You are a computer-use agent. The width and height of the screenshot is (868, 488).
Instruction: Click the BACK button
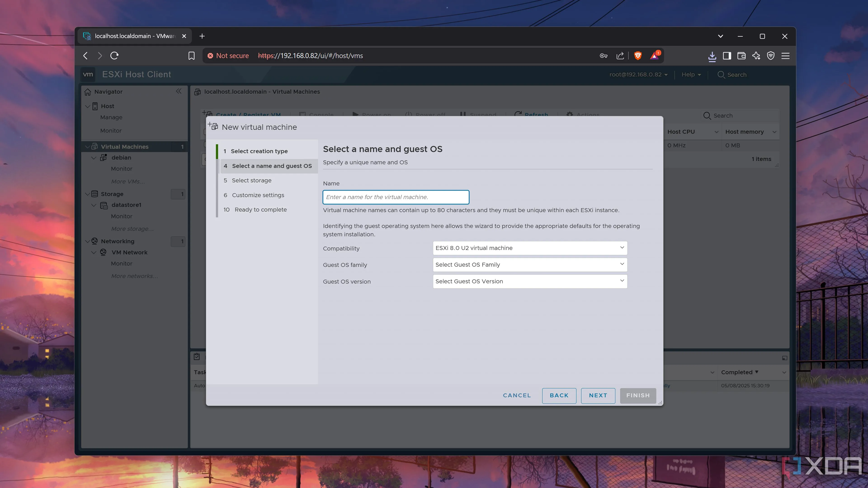559,395
